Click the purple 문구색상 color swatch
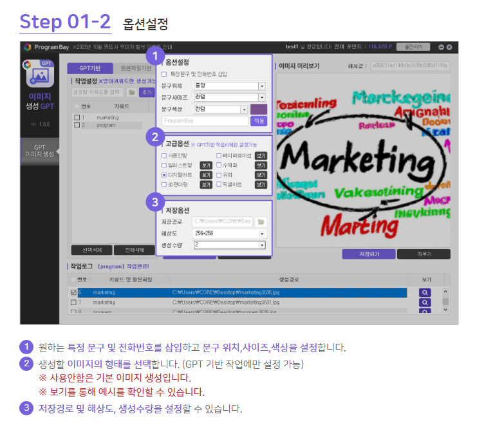This screenshot has width=504, height=432. pos(258,109)
